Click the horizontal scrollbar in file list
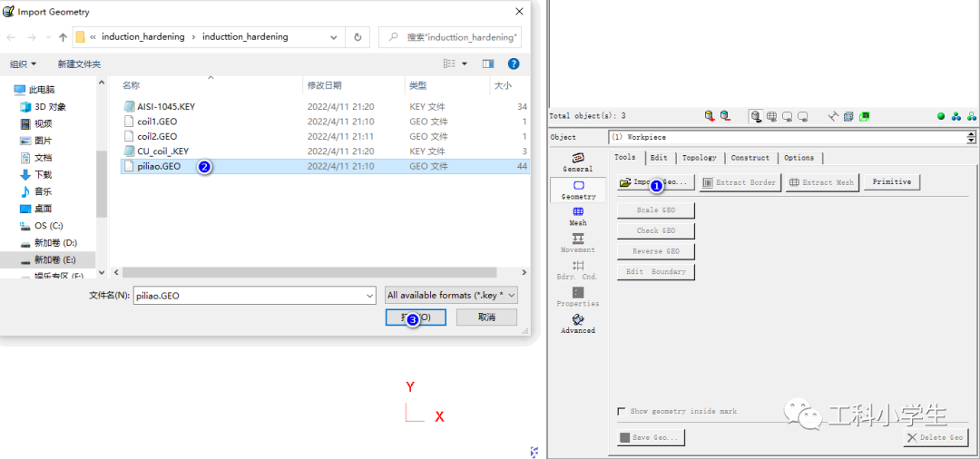Viewport: 980px width, 459px height. (x=309, y=272)
